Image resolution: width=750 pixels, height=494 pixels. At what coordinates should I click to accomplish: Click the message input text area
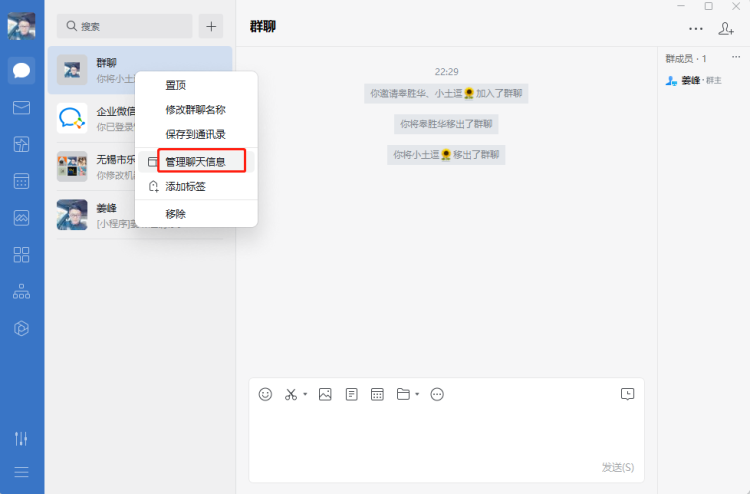point(446,433)
